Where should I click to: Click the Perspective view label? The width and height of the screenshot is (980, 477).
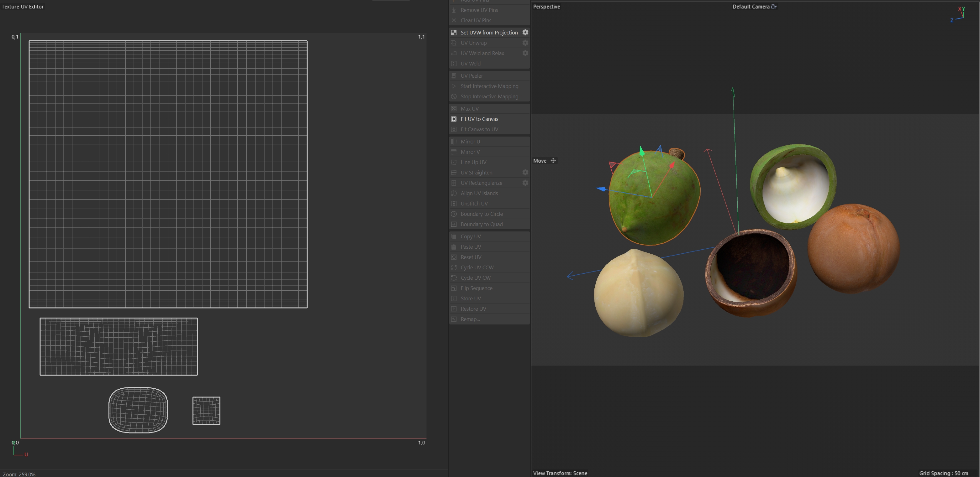click(x=546, y=7)
